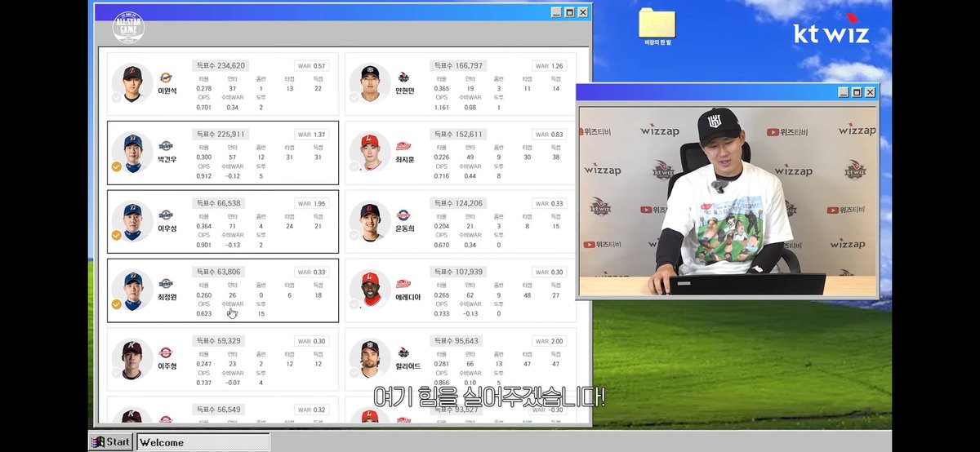Maximize the webcam video window
This screenshot has width=980, height=452.
click(857, 93)
